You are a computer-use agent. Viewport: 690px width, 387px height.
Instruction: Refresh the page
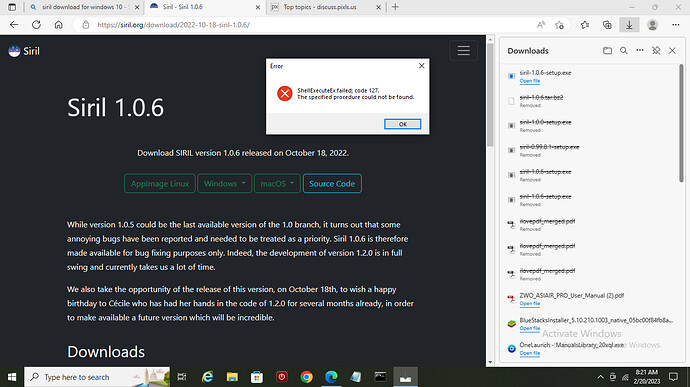(x=37, y=25)
